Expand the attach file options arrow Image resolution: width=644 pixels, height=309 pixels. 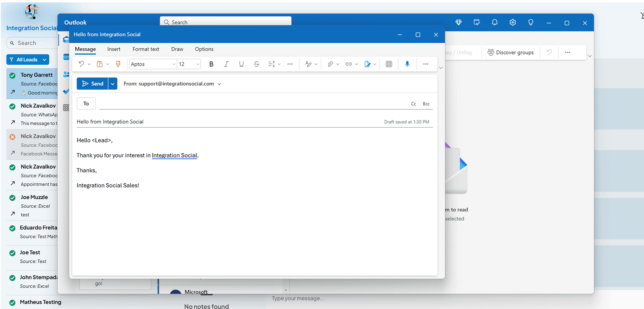click(x=338, y=64)
